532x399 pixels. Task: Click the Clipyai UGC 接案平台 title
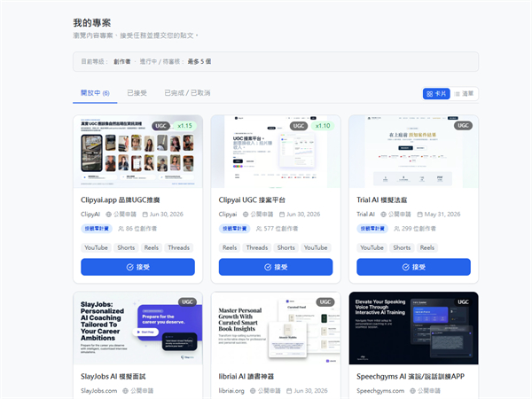click(x=252, y=199)
